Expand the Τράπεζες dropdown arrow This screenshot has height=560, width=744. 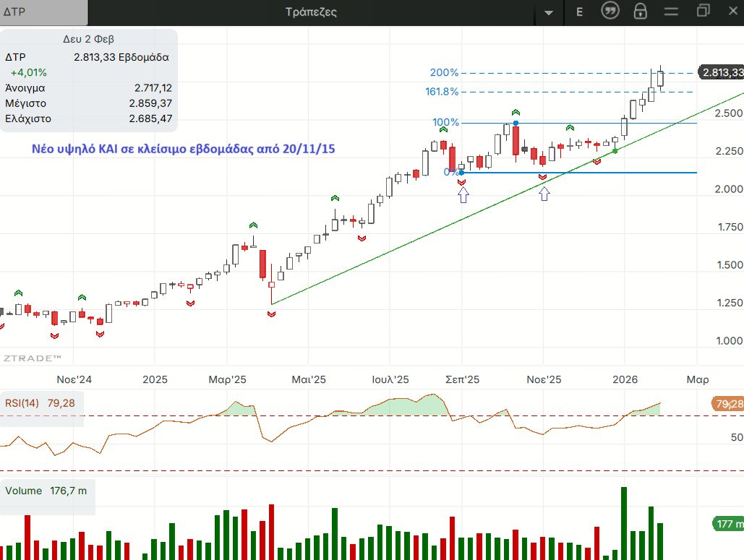click(549, 12)
